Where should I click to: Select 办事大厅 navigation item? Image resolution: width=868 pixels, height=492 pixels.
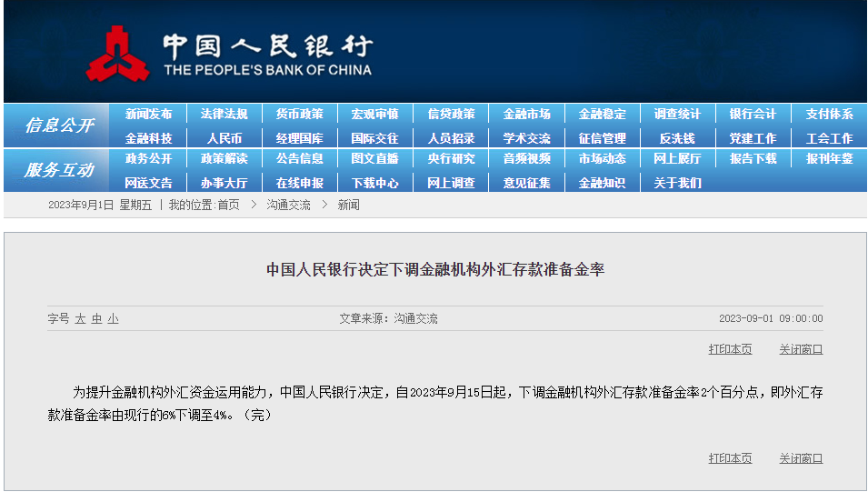tap(224, 184)
